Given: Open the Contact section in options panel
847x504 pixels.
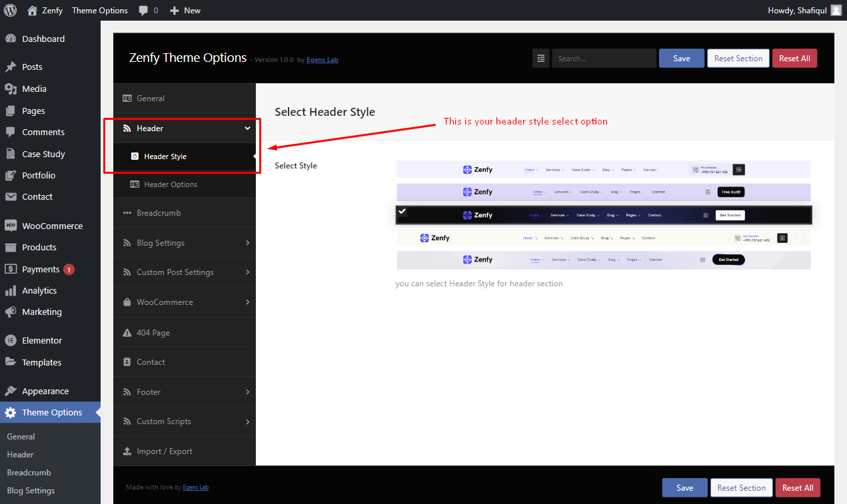Looking at the screenshot, I should (x=185, y=362).
